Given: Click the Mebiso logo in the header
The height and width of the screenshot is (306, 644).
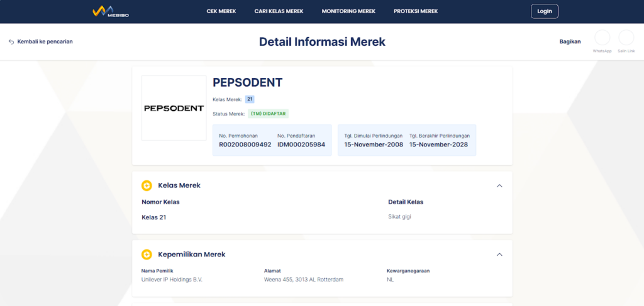Looking at the screenshot, I should click(x=110, y=11).
